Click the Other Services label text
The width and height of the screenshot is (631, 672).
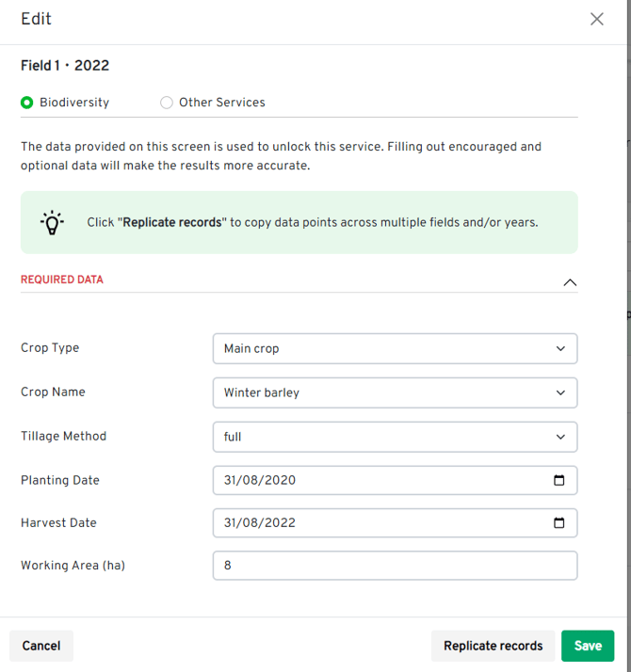pos(222,103)
